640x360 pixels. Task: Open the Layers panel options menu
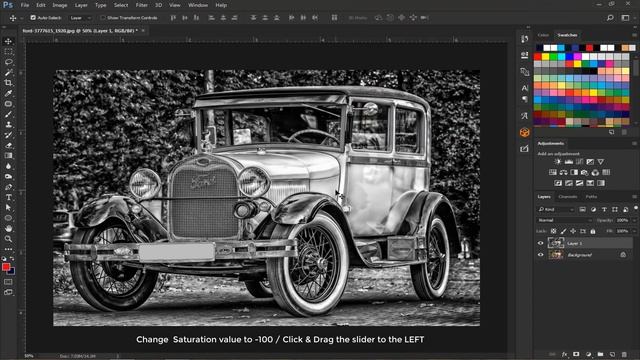click(x=634, y=197)
